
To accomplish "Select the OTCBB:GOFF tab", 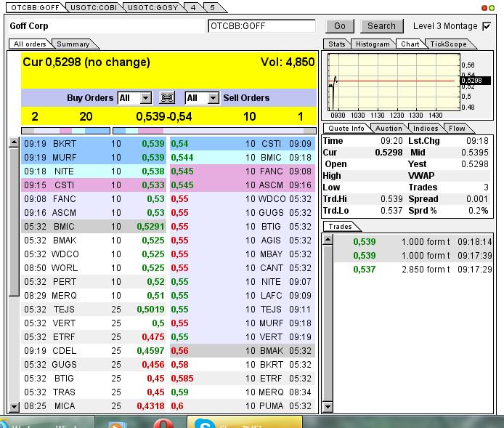I will (x=35, y=8).
